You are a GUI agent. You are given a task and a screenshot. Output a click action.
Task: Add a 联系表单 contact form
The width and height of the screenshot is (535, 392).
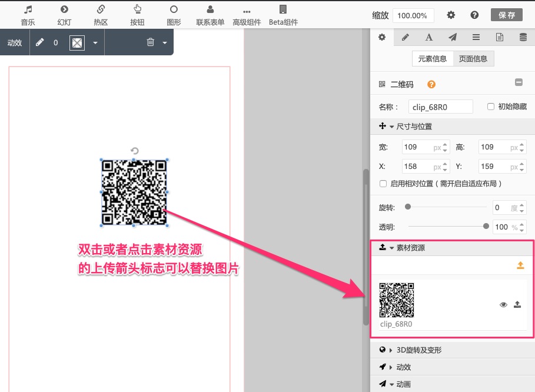pyautogui.click(x=210, y=15)
